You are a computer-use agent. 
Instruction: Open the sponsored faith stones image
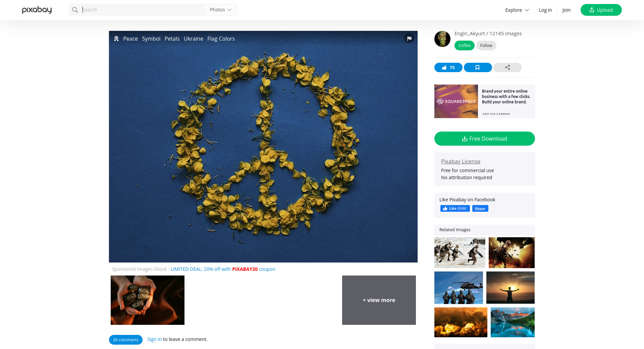(148, 300)
